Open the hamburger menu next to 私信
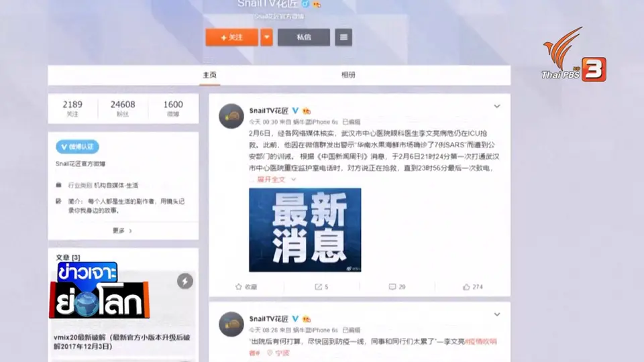 coord(343,38)
